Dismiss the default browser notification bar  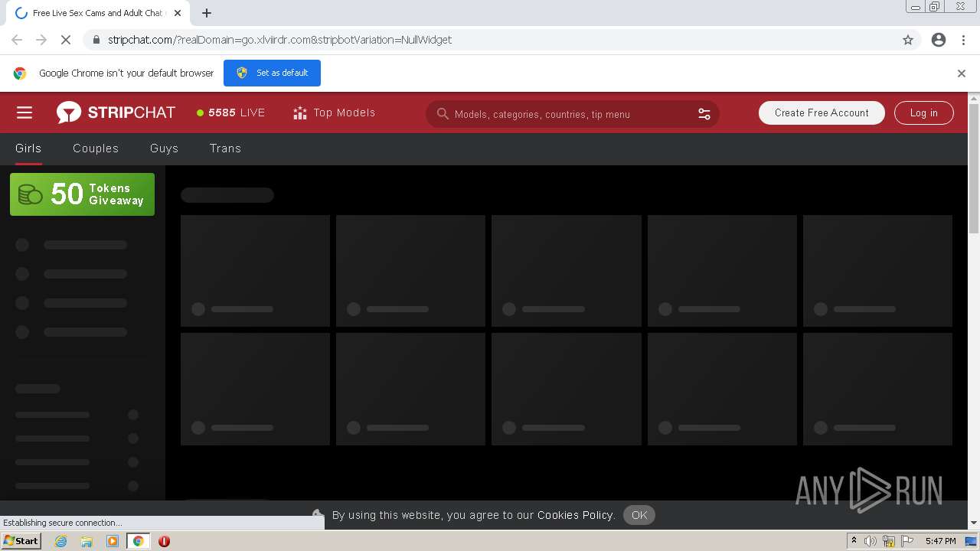pyautogui.click(x=961, y=73)
